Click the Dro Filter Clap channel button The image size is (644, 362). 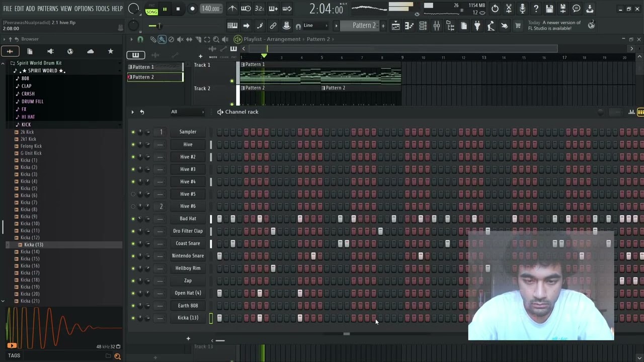tap(188, 231)
